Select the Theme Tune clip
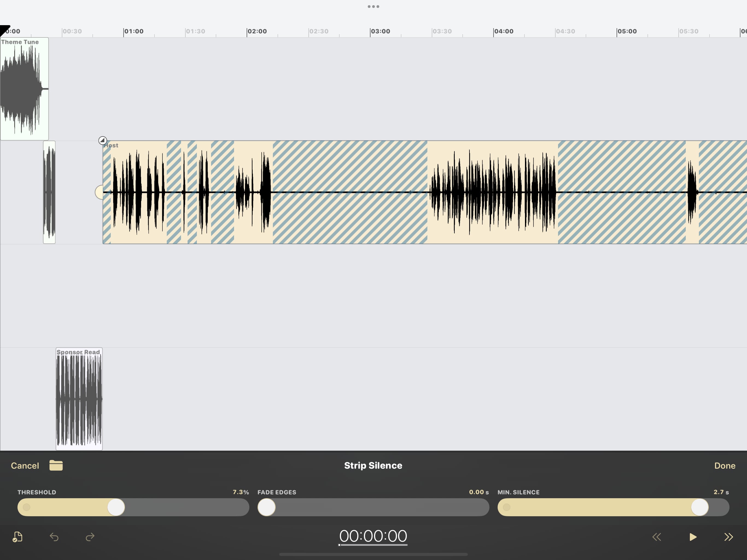 pos(24,89)
